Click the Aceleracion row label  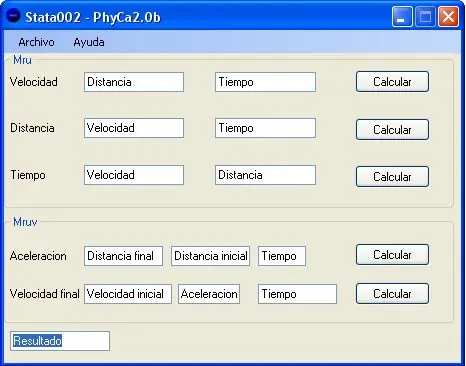[x=38, y=256]
